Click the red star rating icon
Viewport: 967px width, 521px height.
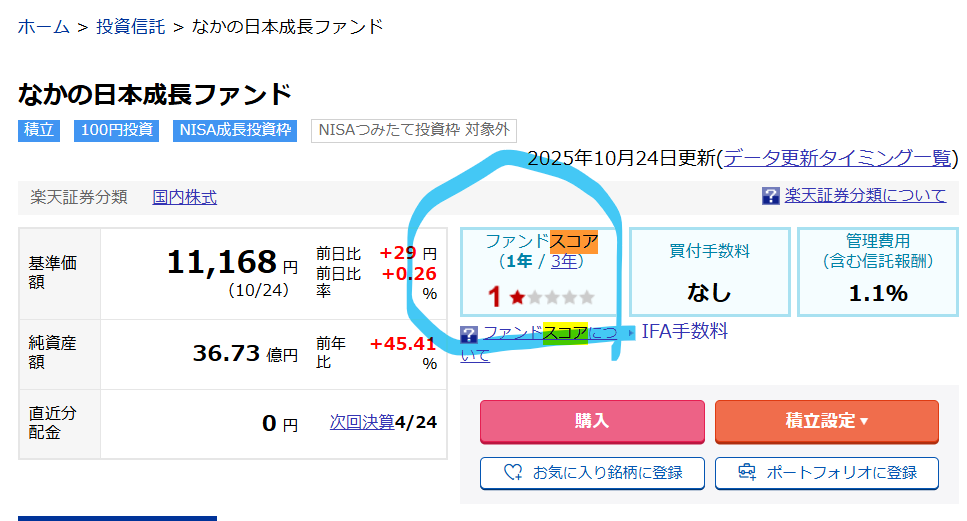pos(517,298)
